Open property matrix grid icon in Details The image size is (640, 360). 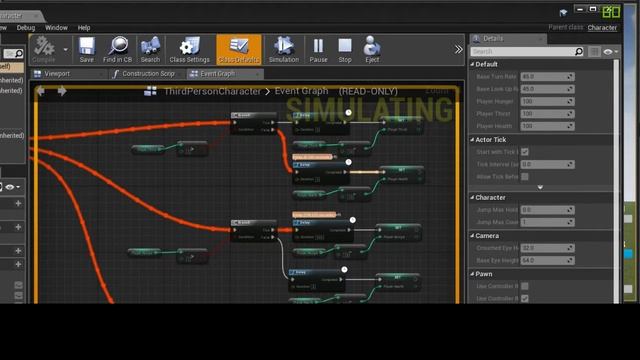click(x=594, y=52)
